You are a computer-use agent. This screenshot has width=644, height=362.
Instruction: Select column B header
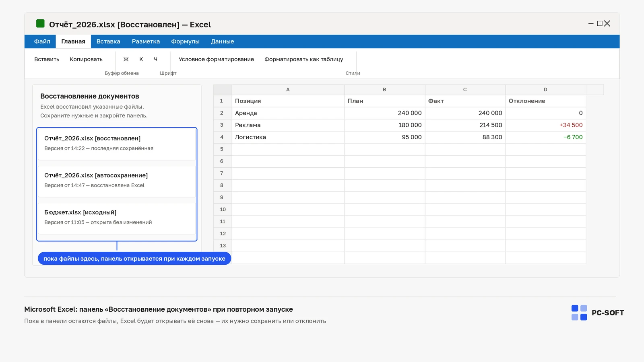[384, 90]
